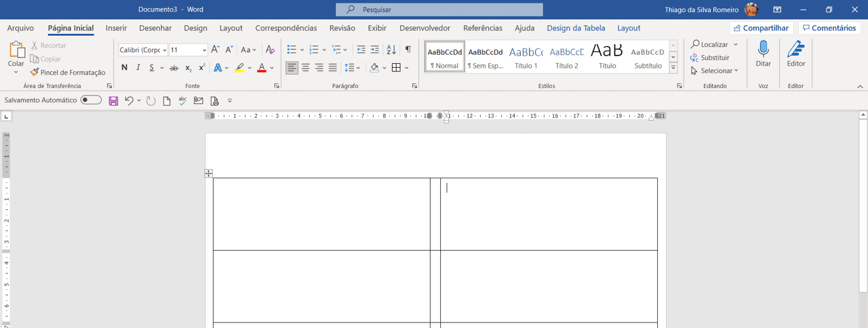Open the change case Aa dropdown
The width and height of the screenshot is (868, 328).
coord(249,49)
